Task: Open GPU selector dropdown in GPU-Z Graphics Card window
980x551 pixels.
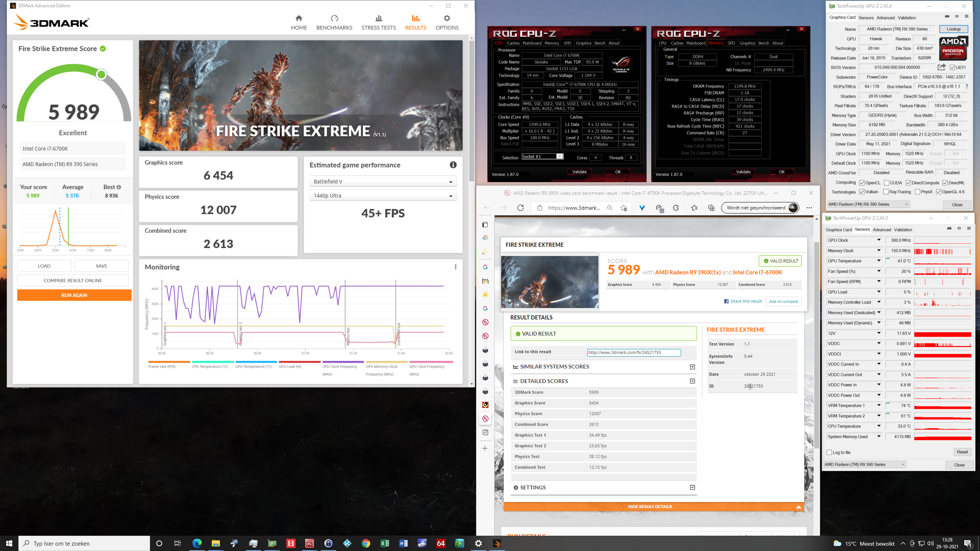Action: tap(868, 204)
